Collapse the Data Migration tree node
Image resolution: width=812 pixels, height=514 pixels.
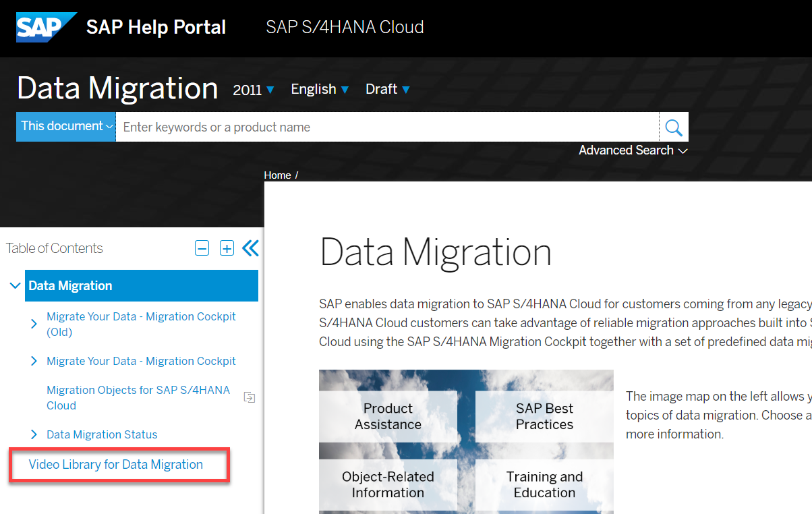pos(15,286)
